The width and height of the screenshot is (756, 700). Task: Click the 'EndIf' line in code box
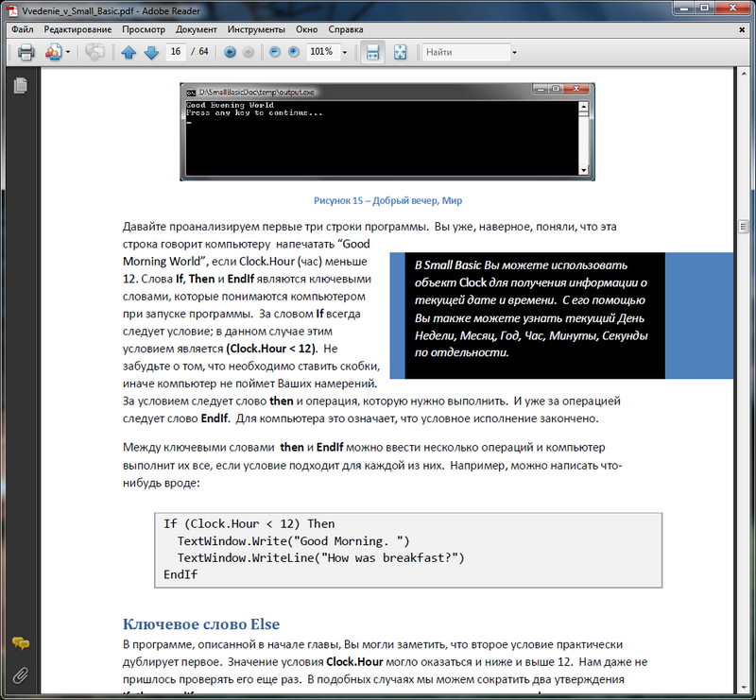[x=180, y=574]
